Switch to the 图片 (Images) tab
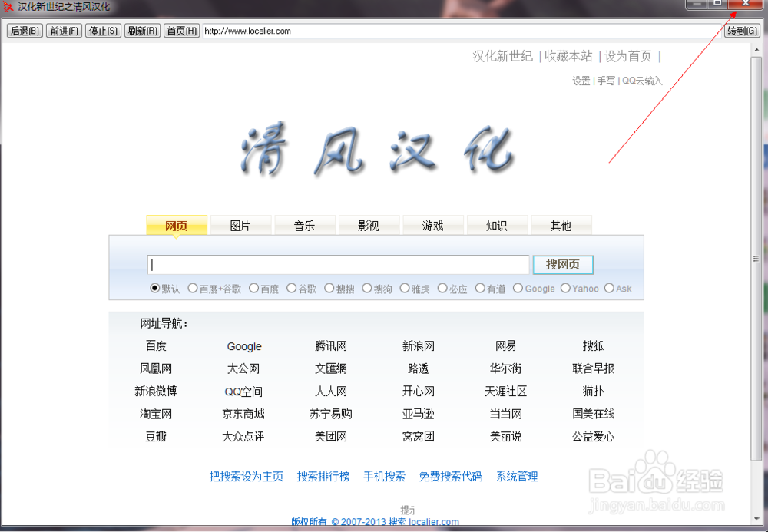This screenshot has height=532, width=768. [x=241, y=225]
